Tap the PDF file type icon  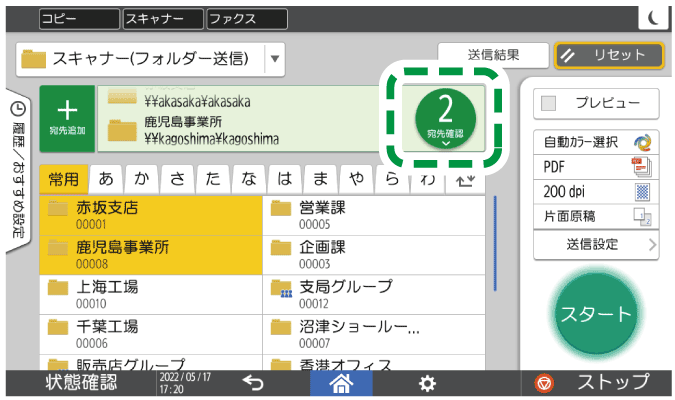tap(642, 167)
